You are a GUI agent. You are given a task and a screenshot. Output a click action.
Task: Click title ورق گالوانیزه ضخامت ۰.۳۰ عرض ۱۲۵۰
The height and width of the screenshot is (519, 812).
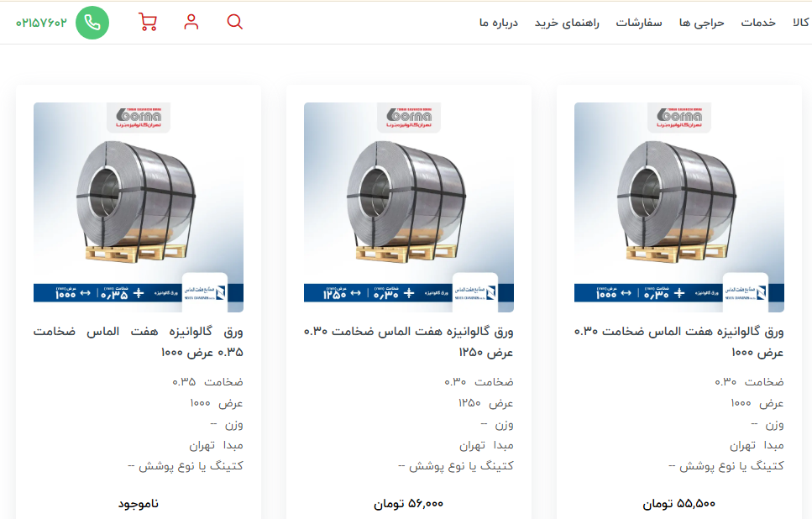click(x=409, y=342)
